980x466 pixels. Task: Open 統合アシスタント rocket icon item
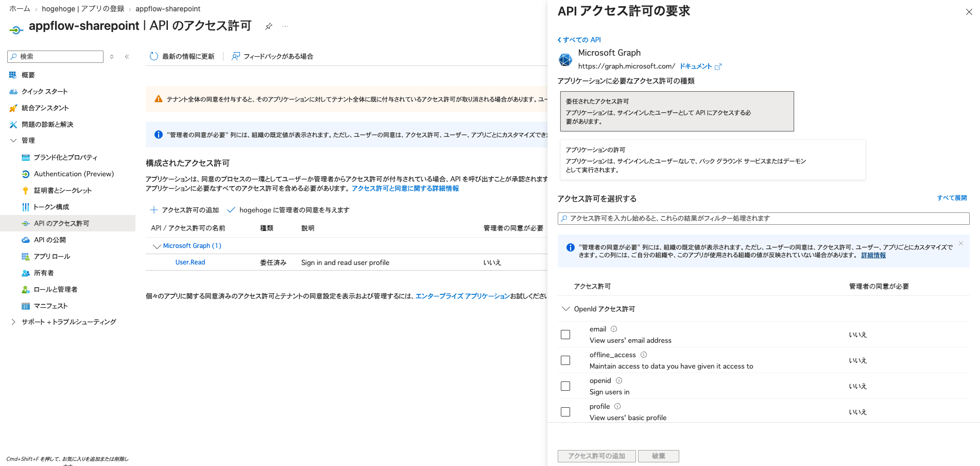pyautogui.click(x=13, y=108)
